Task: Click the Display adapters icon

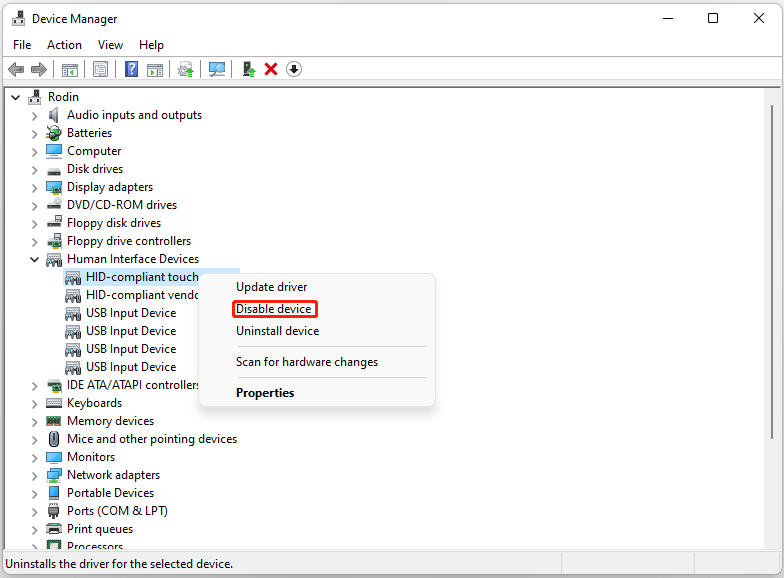Action: pos(54,187)
